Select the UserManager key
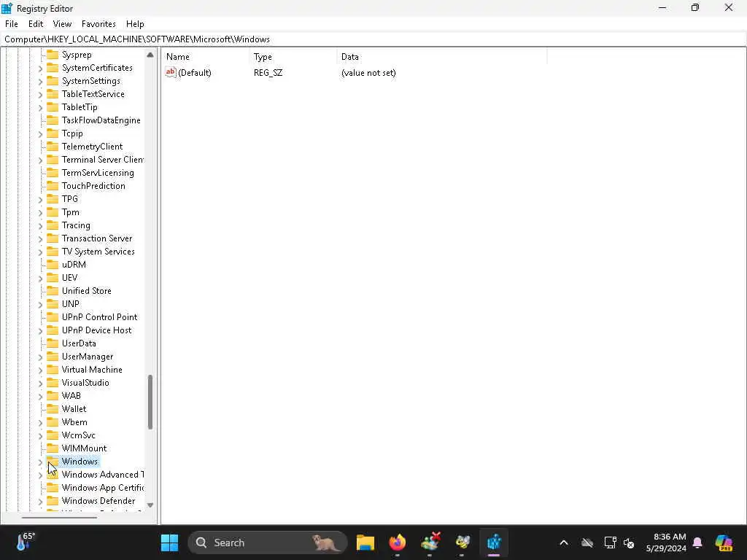This screenshot has height=560, width=747. coord(88,356)
